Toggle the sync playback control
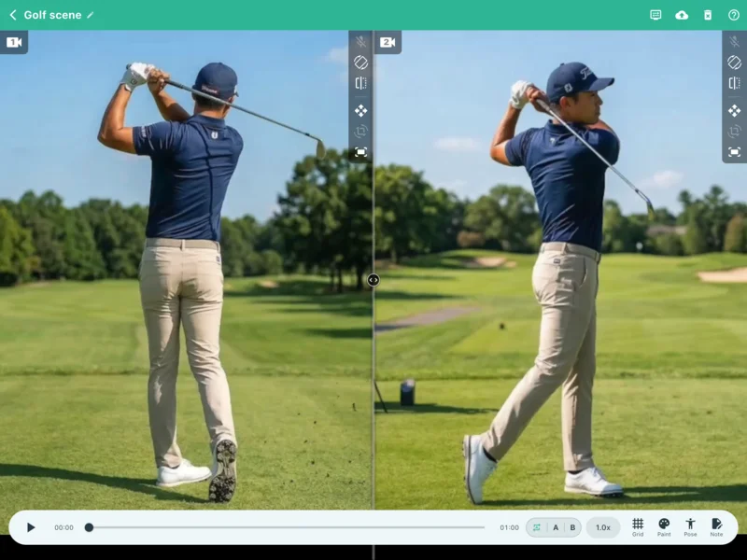 [x=536, y=526]
